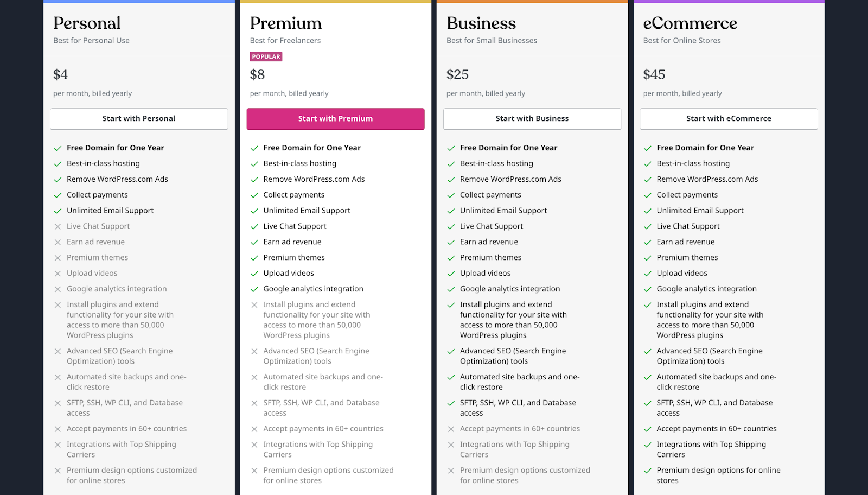
Task: Click check beside eCommerce Top Shipping Carriers
Action: [x=647, y=445]
